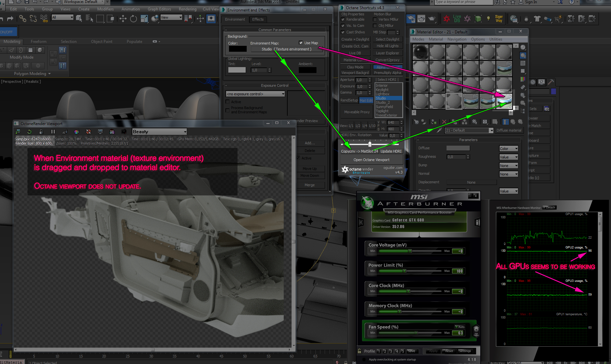
Task: Select the Rotate tool in main toolbar
Action: [x=133, y=19]
